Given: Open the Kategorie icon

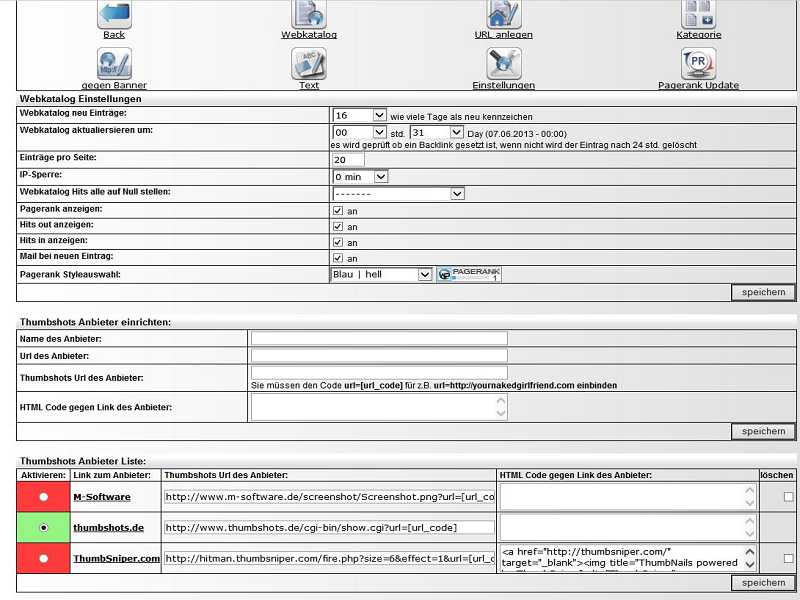Looking at the screenshot, I should tap(698, 14).
